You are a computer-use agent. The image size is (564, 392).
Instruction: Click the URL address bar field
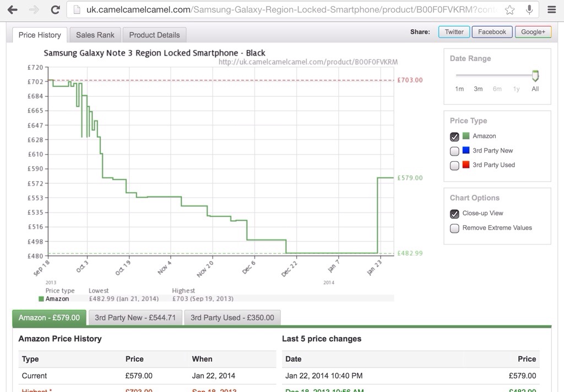click(x=286, y=10)
